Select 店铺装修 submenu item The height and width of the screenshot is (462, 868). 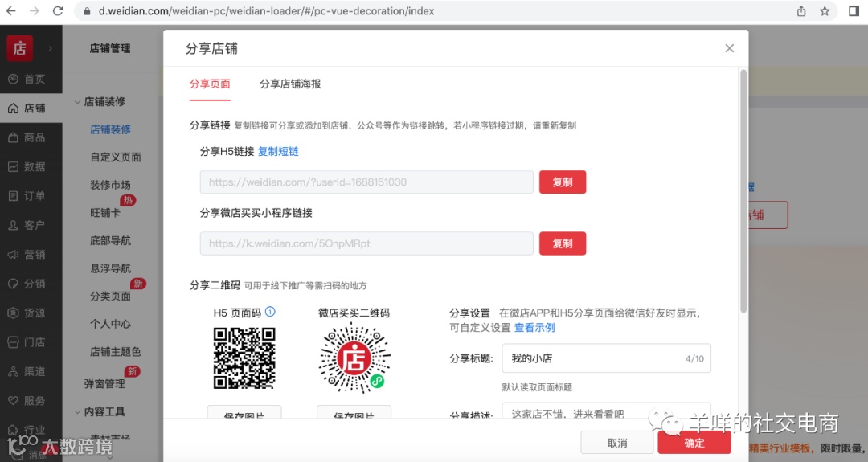pos(111,129)
